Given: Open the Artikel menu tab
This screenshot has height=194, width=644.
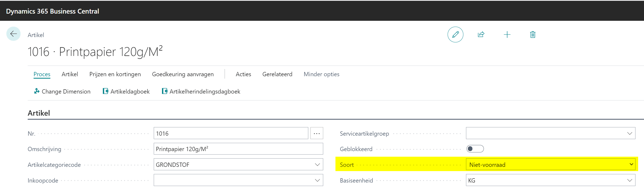Looking at the screenshot, I should coord(70,74).
